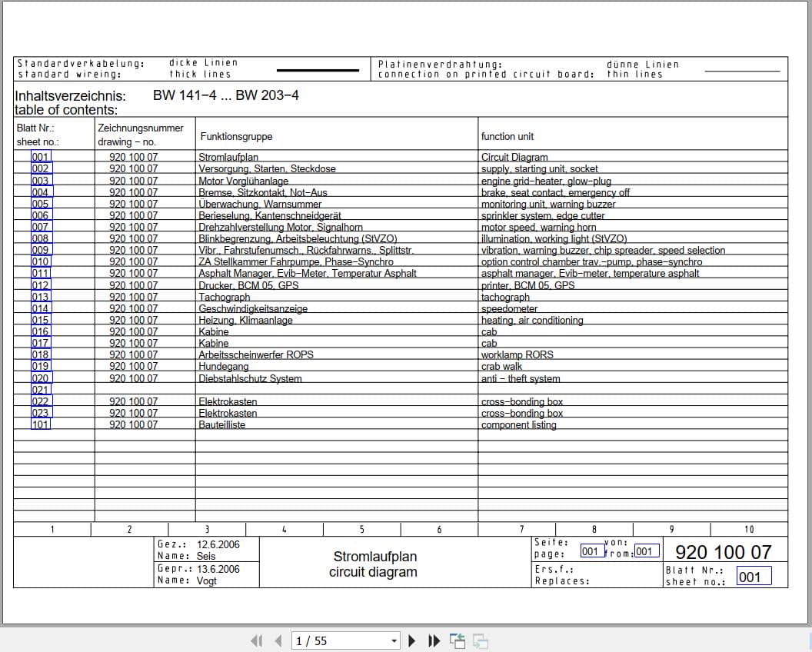
Task: Click the previous view icon
Action: tap(457, 640)
